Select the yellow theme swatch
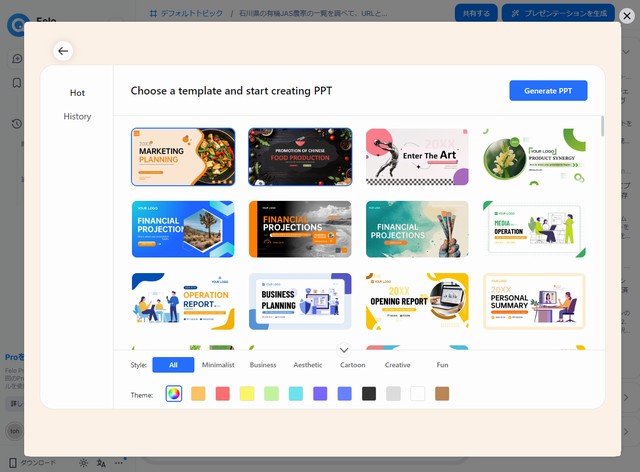This screenshot has width=640, height=472. click(247, 394)
